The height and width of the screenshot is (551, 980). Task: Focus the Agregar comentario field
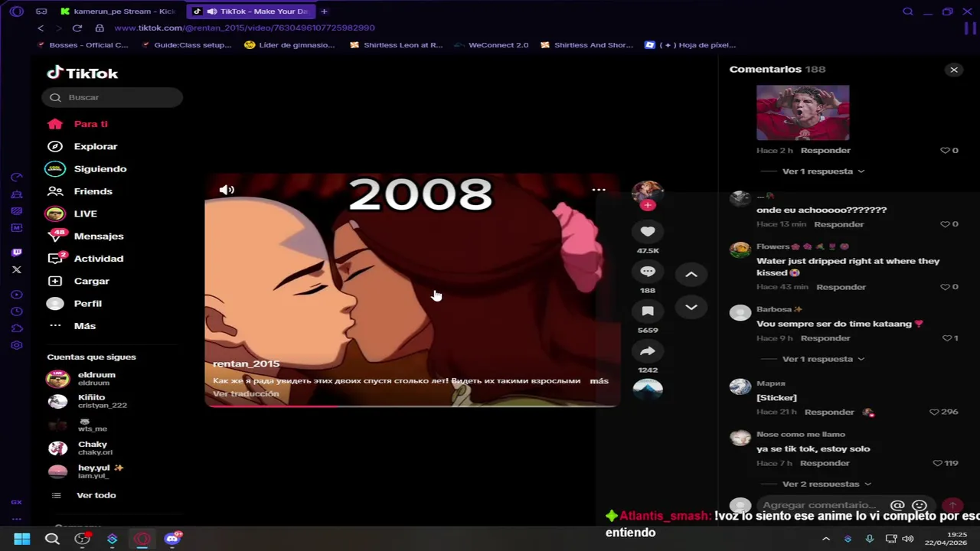(x=819, y=505)
